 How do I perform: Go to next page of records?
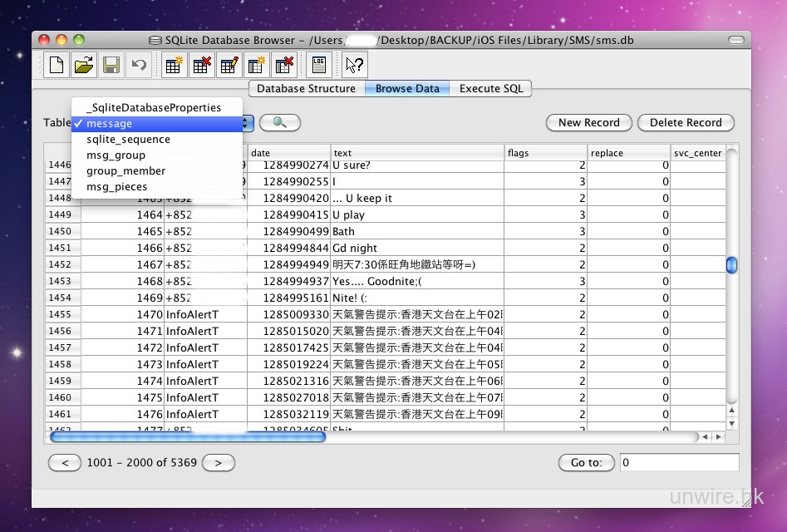tap(219, 463)
